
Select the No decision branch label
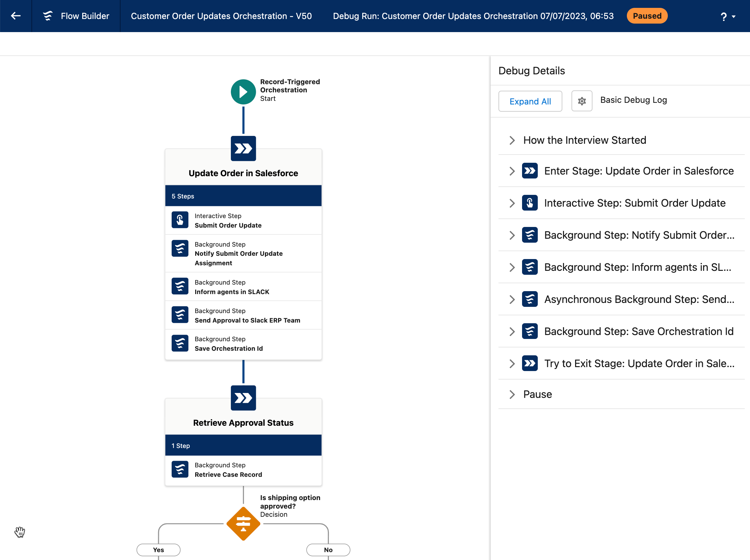328,550
